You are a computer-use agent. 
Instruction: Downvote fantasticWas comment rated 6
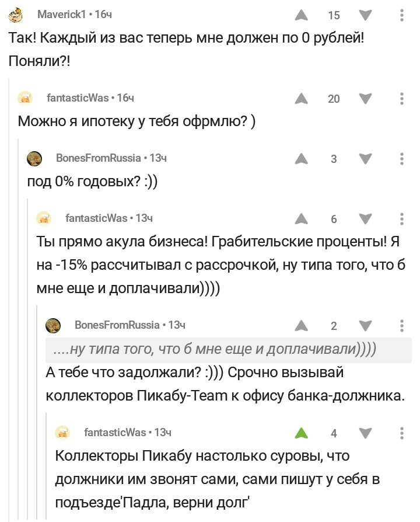click(365, 219)
